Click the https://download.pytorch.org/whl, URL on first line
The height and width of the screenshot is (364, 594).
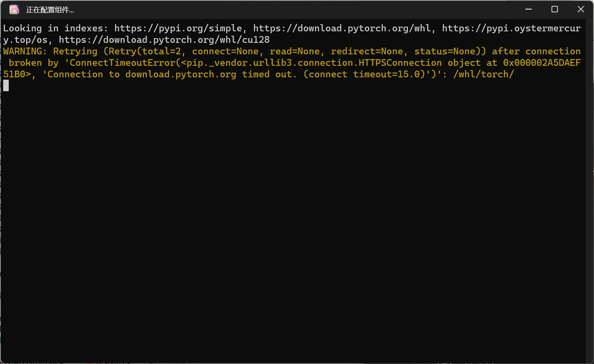click(342, 28)
